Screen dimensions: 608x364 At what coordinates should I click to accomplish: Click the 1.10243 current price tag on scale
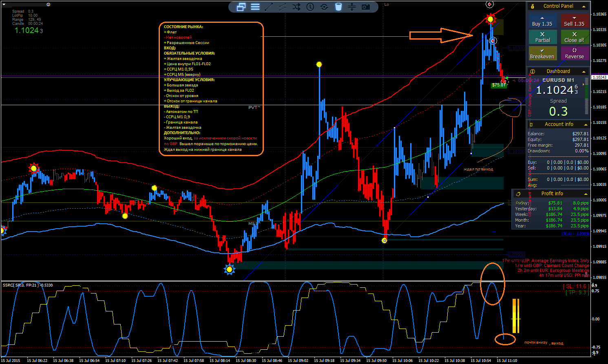click(x=599, y=77)
